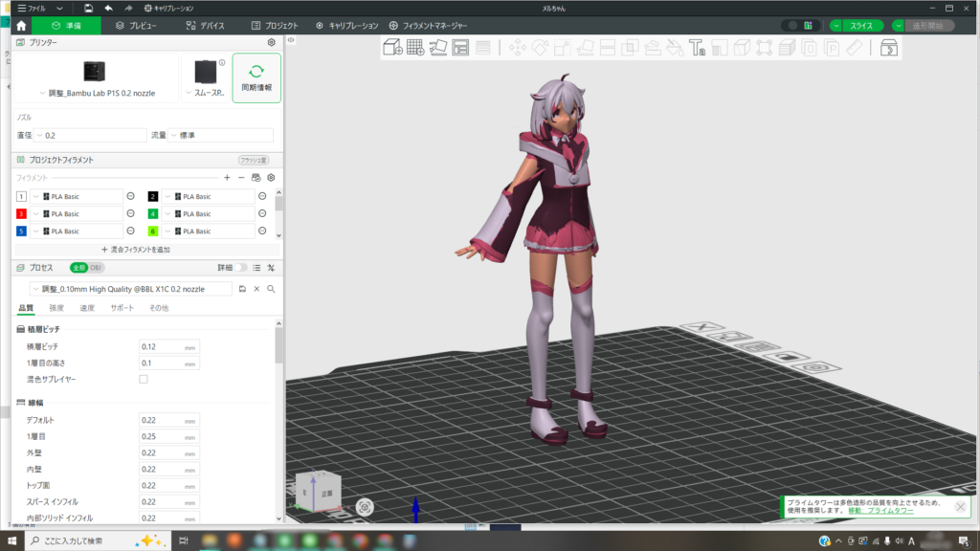Image resolution: width=980 pixels, height=551 pixels.
Task: Click the process settings list icon
Action: (256, 268)
